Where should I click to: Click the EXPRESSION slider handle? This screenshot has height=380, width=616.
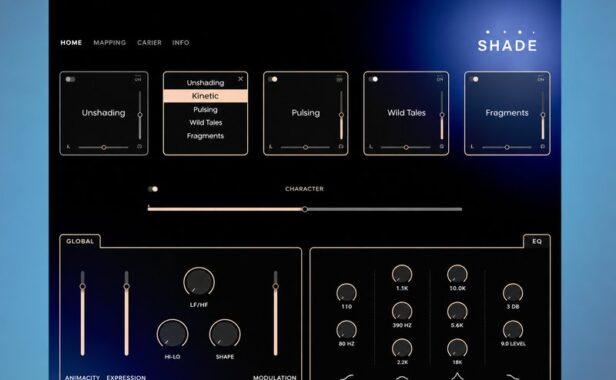pyautogui.click(x=126, y=286)
